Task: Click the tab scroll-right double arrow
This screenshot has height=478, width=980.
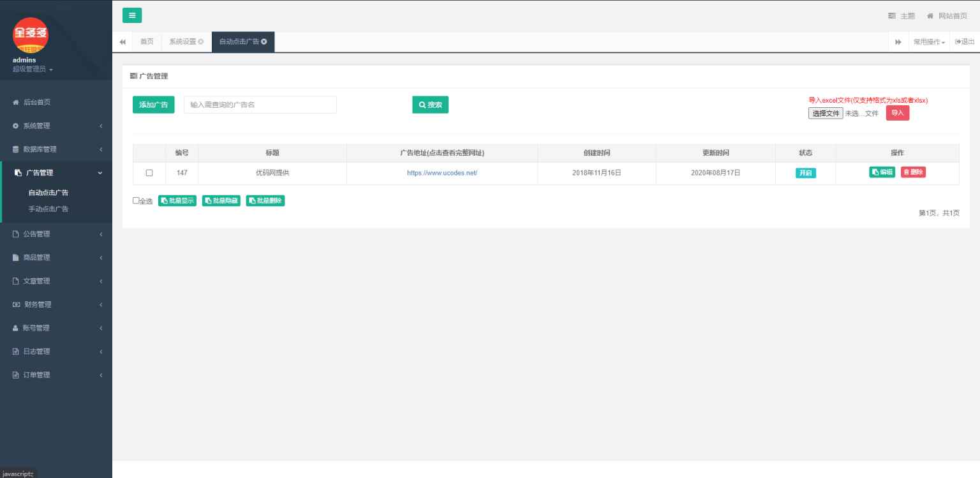Action: tap(898, 42)
